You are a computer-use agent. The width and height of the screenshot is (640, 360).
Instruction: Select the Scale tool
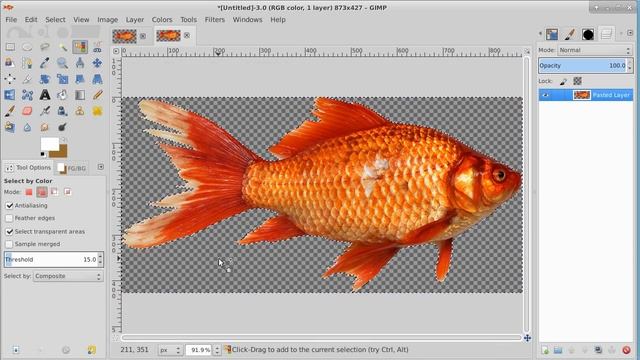62,79
